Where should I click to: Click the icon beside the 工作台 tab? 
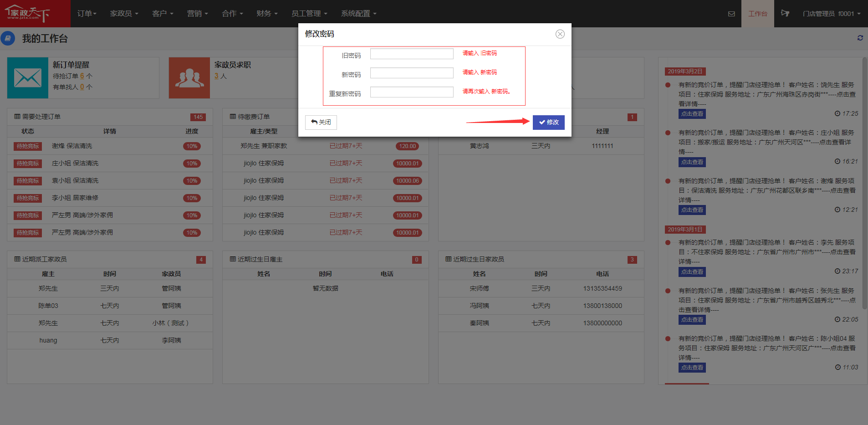tap(785, 13)
